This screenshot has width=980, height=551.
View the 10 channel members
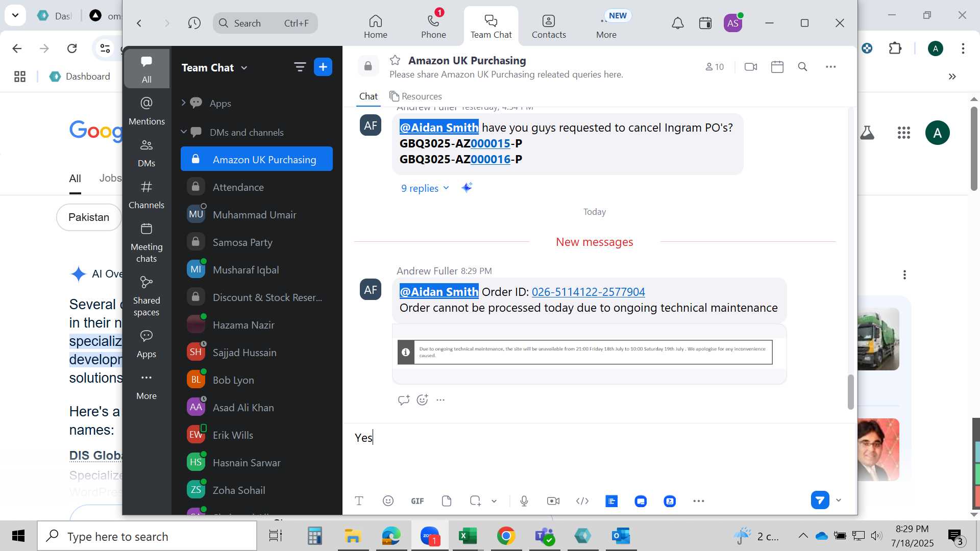(715, 66)
